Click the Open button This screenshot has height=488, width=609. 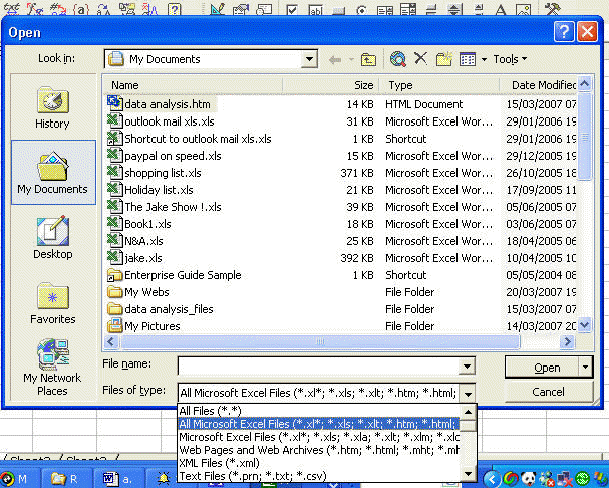tap(542, 367)
